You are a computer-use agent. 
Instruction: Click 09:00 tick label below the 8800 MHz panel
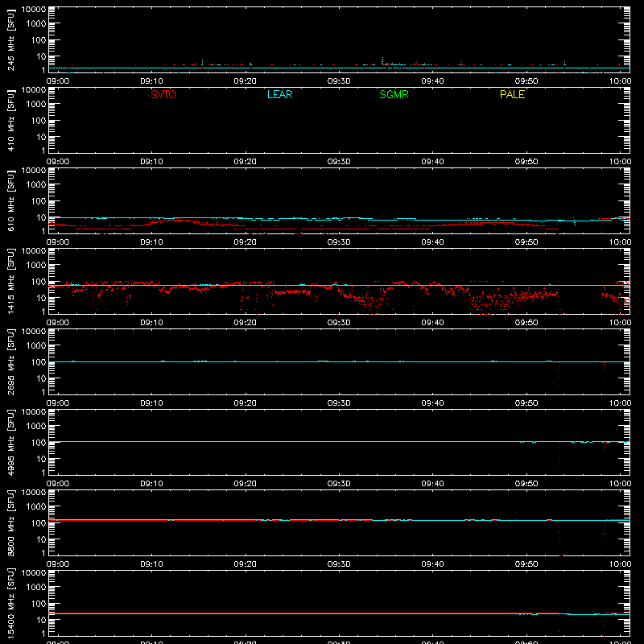click(x=58, y=564)
